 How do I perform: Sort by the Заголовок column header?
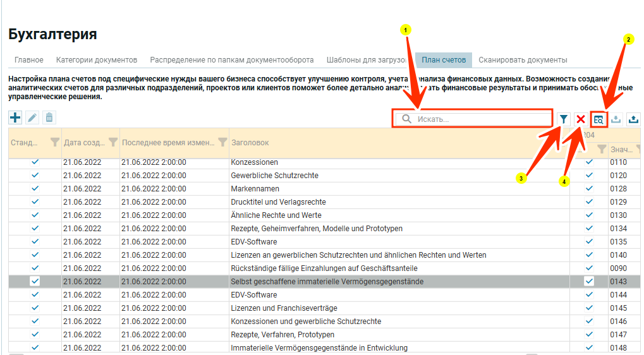[250, 143]
